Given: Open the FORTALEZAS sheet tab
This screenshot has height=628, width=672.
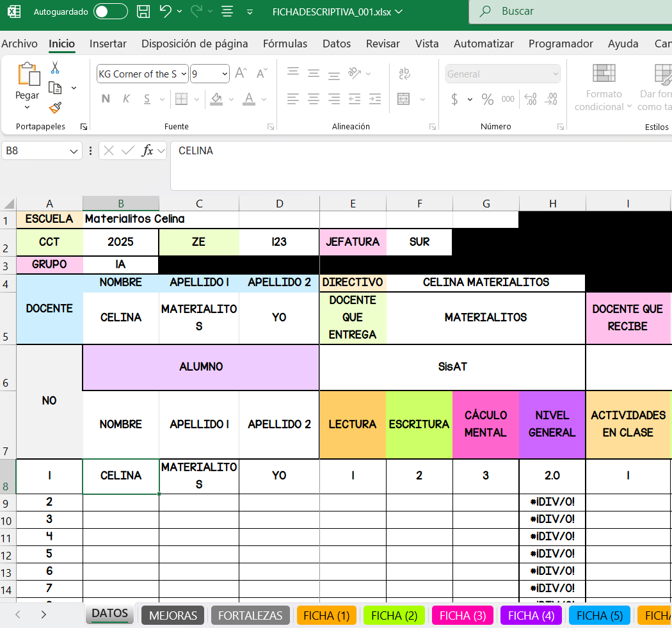Looking at the screenshot, I should pyautogui.click(x=250, y=616).
